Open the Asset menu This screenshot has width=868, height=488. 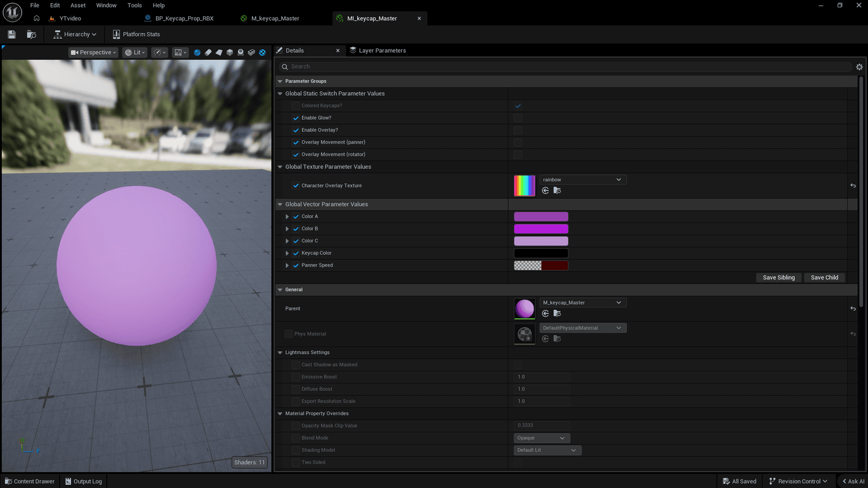pos(78,5)
